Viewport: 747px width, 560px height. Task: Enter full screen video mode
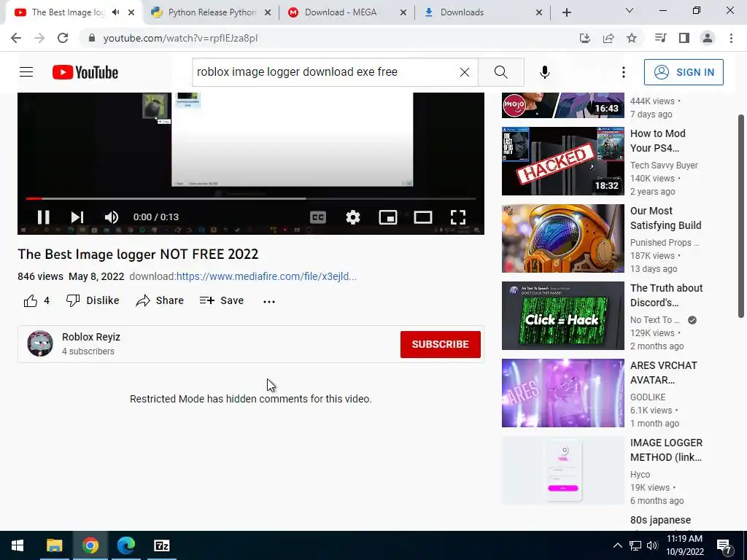click(458, 217)
